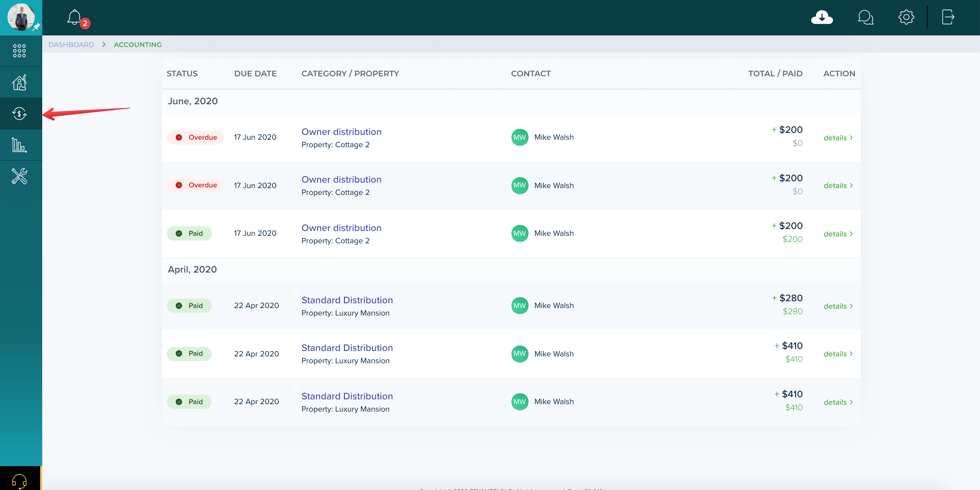Open the $280 Standard Distribution title

(x=347, y=300)
